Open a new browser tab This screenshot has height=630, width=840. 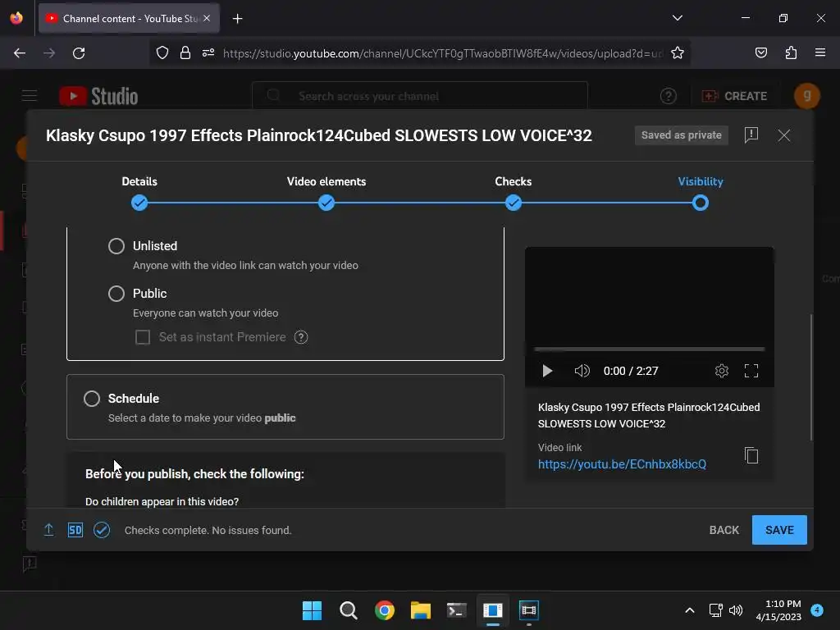click(x=237, y=19)
